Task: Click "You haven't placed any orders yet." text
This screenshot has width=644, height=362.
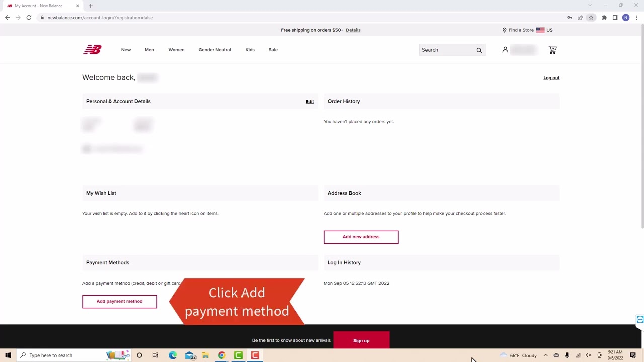Action: point(359,122)
